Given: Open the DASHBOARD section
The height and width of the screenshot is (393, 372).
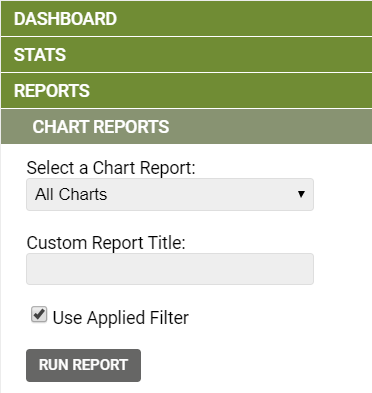Looking at the screenshot, I should [186, 18].
